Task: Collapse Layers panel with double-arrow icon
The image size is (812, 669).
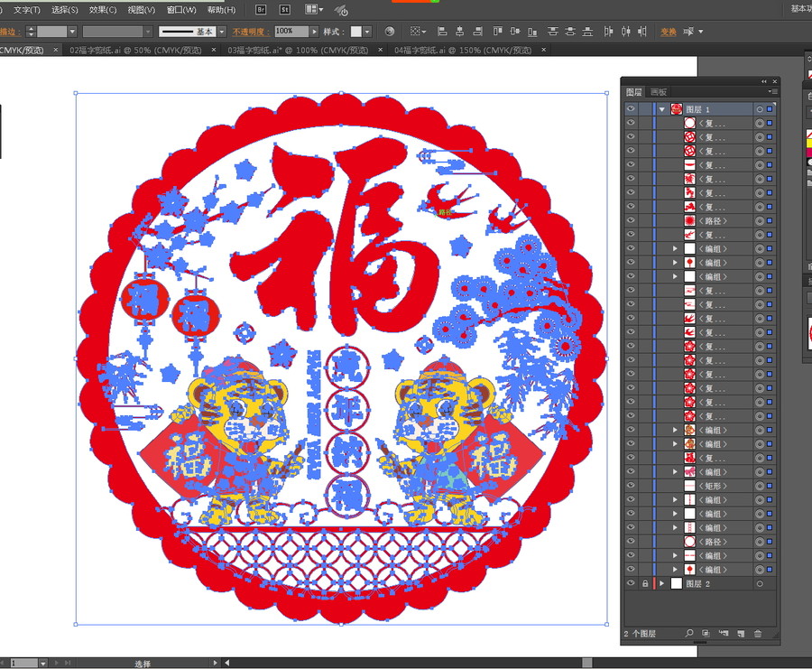Action: 764,81
